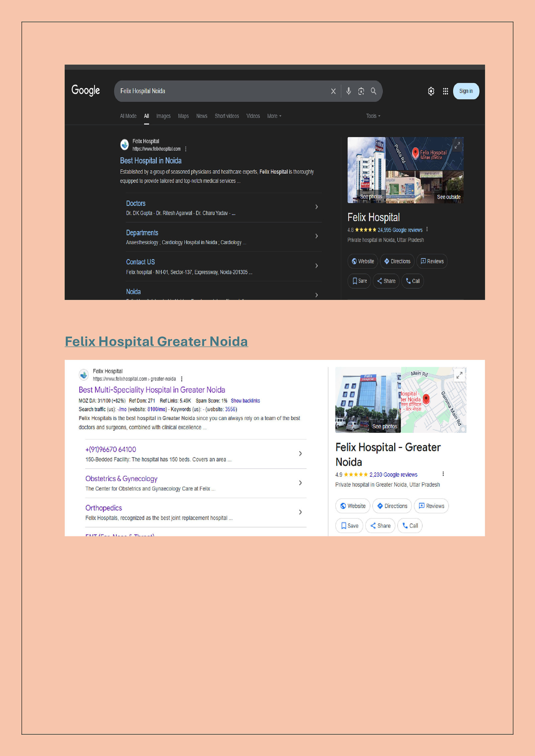The image size is (535, 756).
Task: Open the Tools dropdown menu
Action: 373,116
